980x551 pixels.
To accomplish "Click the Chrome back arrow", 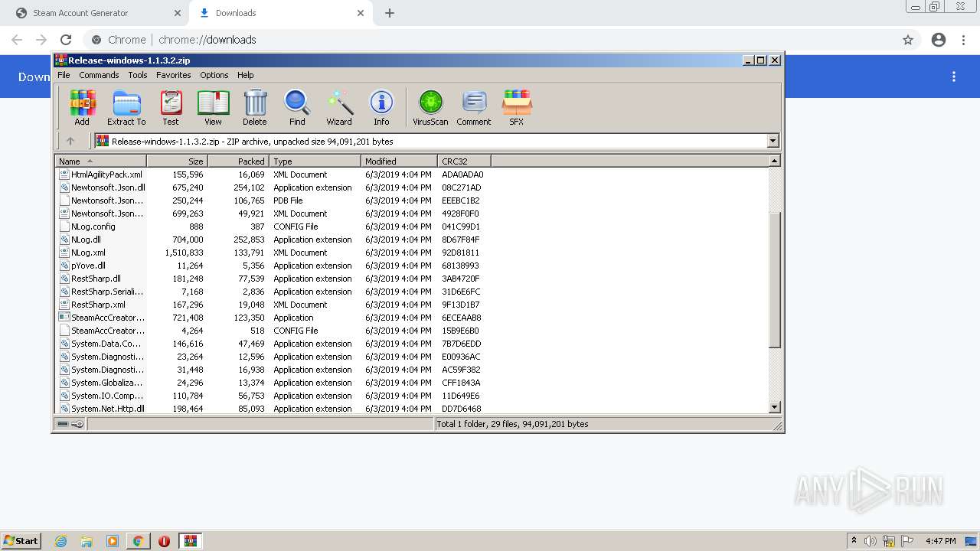I will 17,40.
